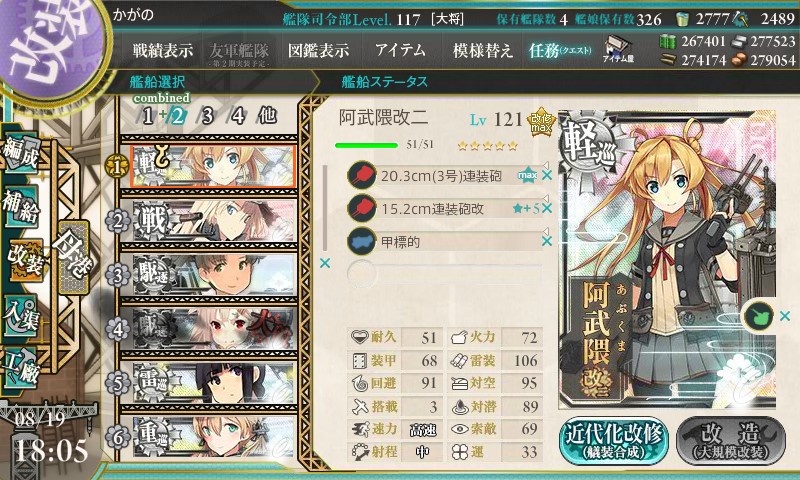Open the 補給 resupply sidebar icon

21,205
